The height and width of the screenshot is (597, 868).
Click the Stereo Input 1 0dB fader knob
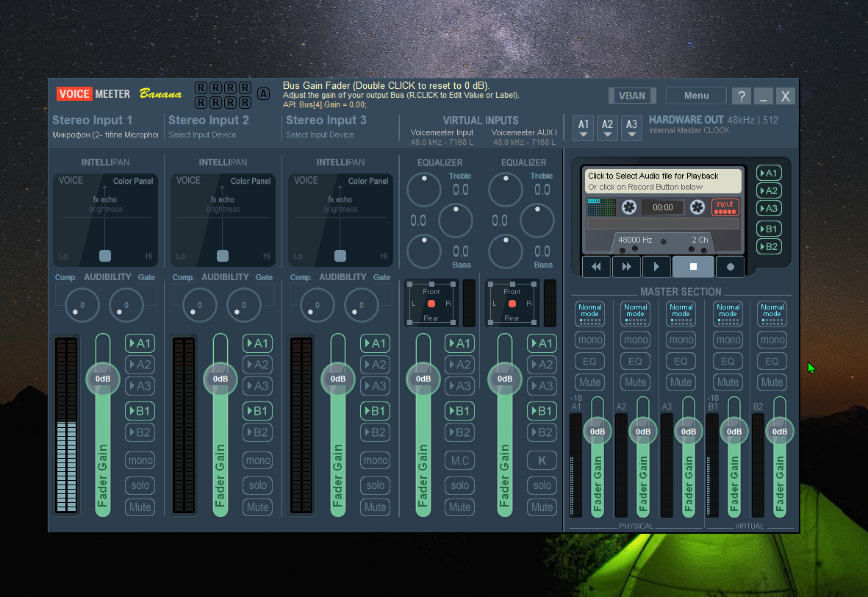coord(103,379)
